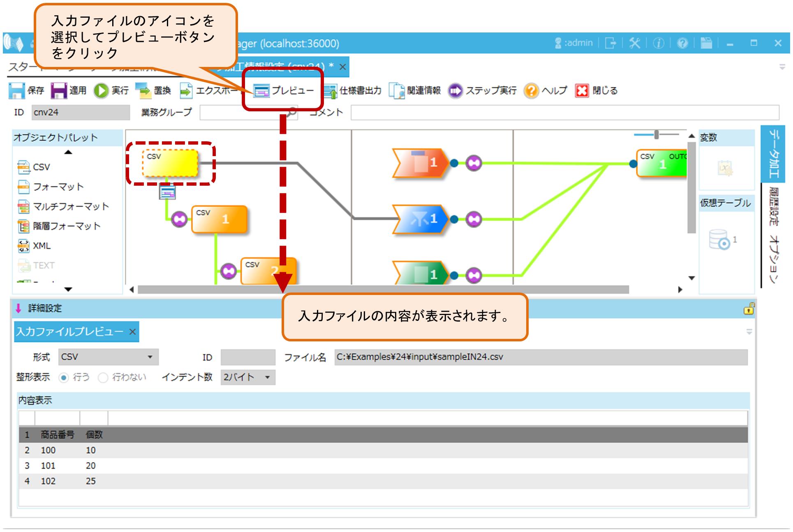Adjust the canvas zoom slider
Screen dimensions: 793x532
click(x=657, y=134)
